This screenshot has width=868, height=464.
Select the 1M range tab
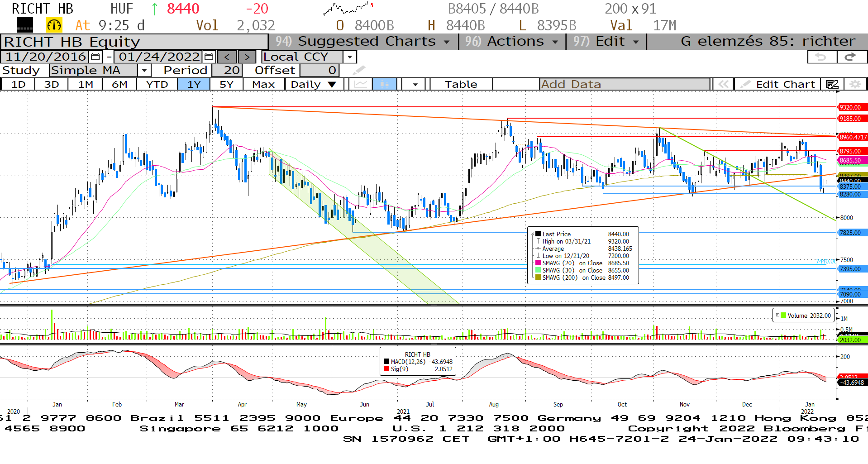click(x=85, y=84)
